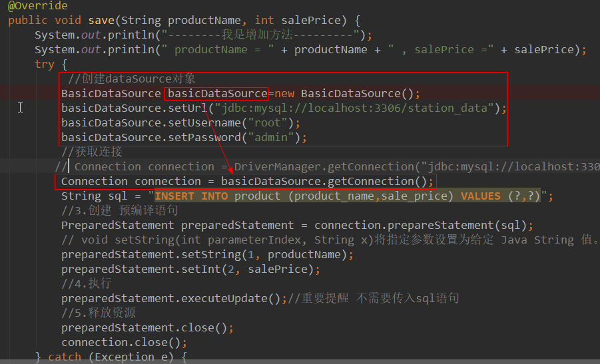Click the jdbc:mysql station_data URL string

pyautogui.click(x=355, y=108)
